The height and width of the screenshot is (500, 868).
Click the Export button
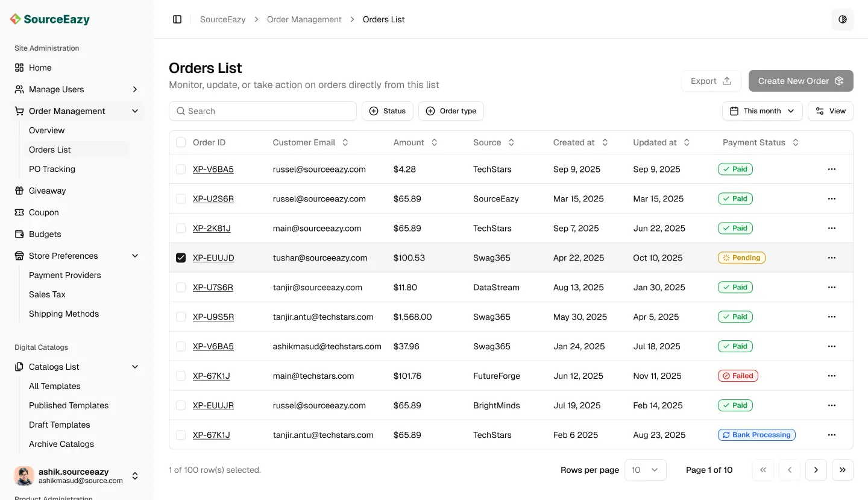[711, 81]
